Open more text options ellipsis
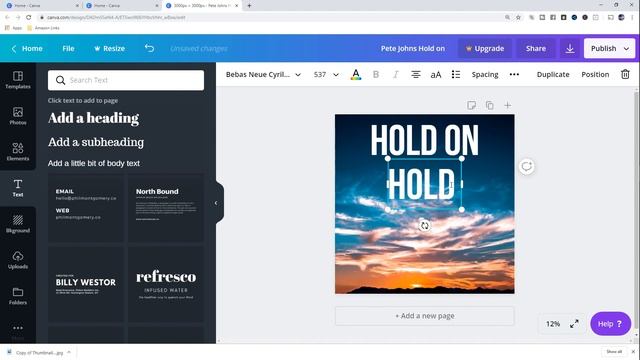Screen dimensions: 640x360 click(514, 74)
